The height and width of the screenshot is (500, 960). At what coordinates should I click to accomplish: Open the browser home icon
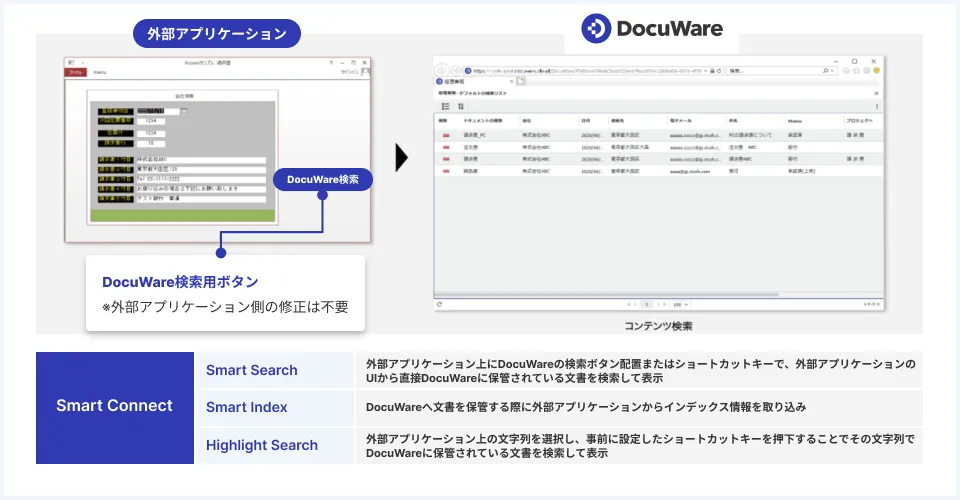[846, 71]
